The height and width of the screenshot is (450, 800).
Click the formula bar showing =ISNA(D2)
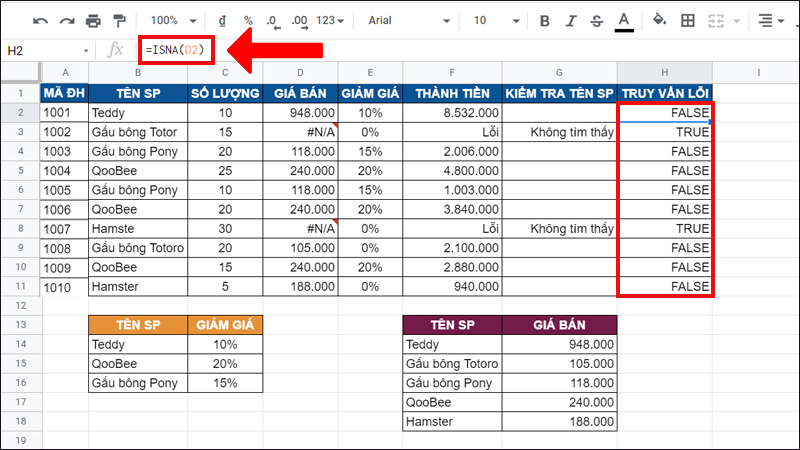pyautogui.click(x=450, y=50)
